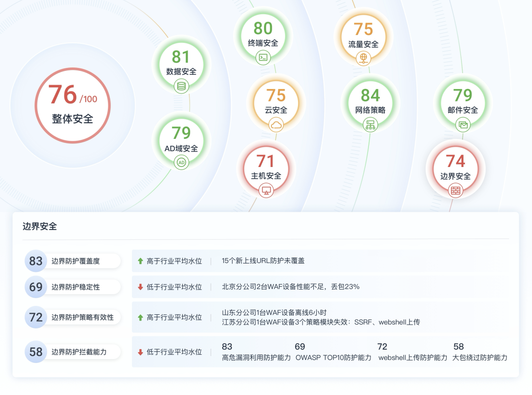Image resolution: width=532 pixels, height=395 pixels.
Task: Click 高于行业平均水位 in 边界防护覆盖度 row
Action: coord(174,261)
